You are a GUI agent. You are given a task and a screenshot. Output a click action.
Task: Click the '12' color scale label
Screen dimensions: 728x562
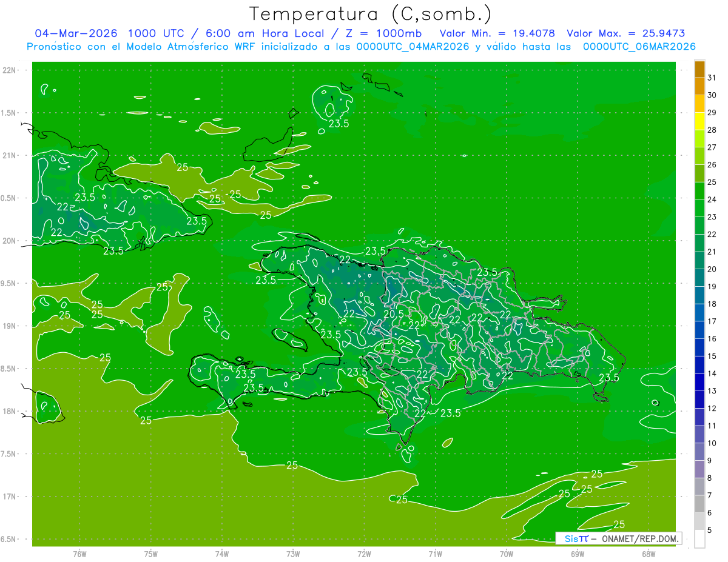click(712, 408)
